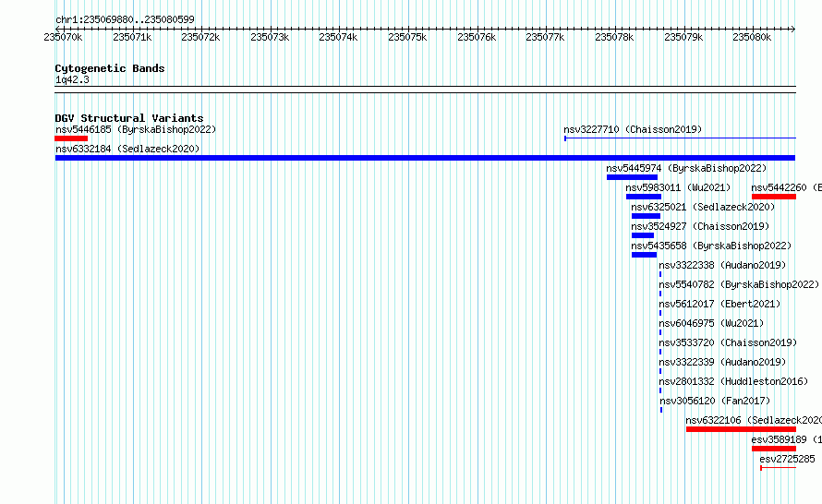This screenshot has width=822, height=504.
Task: Open nsv3524927 (Chaisson2019) label
Action: [x=700, y=226]
